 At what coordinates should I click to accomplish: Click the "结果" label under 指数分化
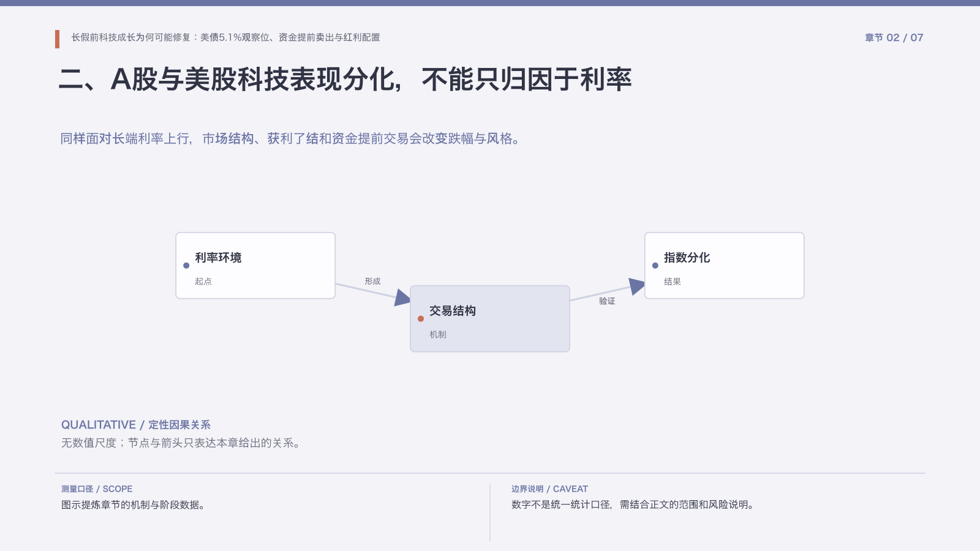pos(673,282)
